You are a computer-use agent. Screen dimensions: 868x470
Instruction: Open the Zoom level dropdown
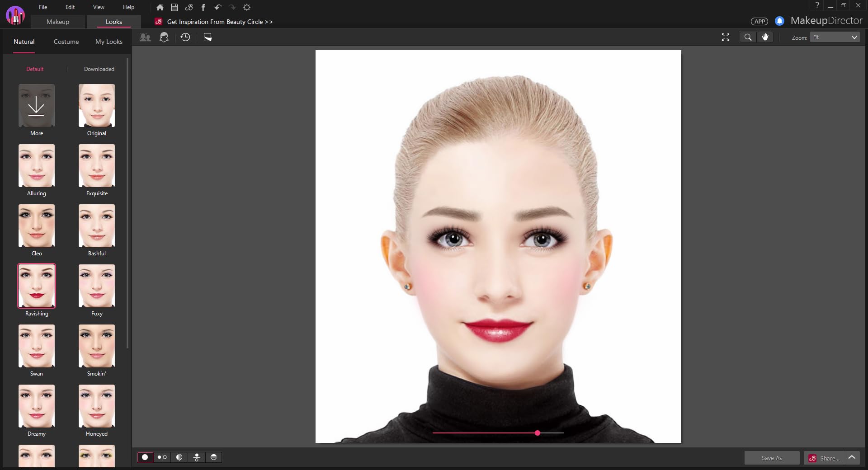tap(835, 38)
